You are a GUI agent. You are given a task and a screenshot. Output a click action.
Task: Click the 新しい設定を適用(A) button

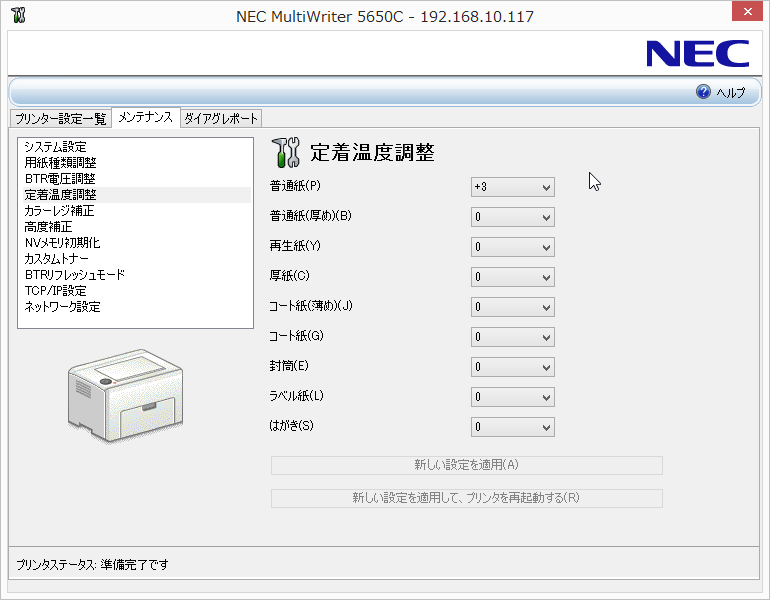point(467,465)
